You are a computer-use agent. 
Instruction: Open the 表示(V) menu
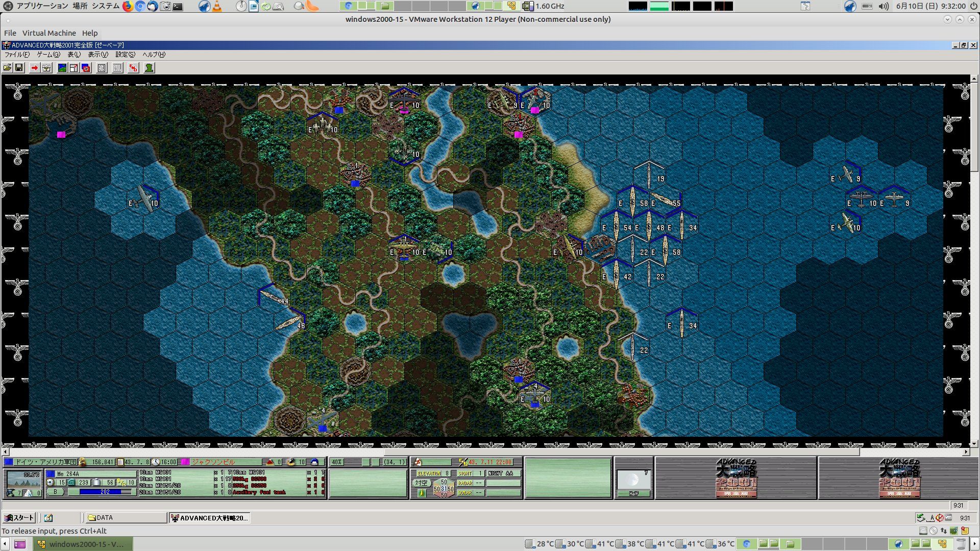point(97,55)
